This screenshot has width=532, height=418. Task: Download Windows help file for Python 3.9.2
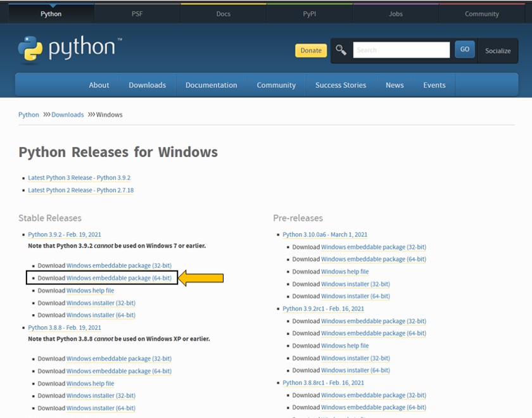[90, 291]
